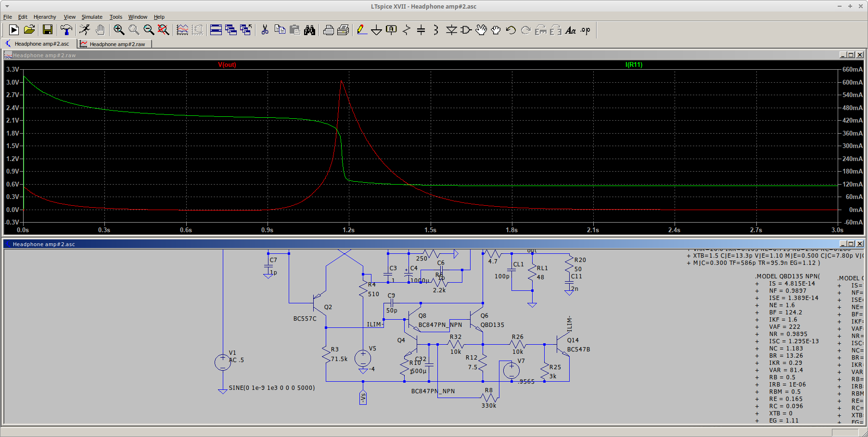868x437 pixels.
Task: Select the Resistor placement tool
Action: coord(407,30)
